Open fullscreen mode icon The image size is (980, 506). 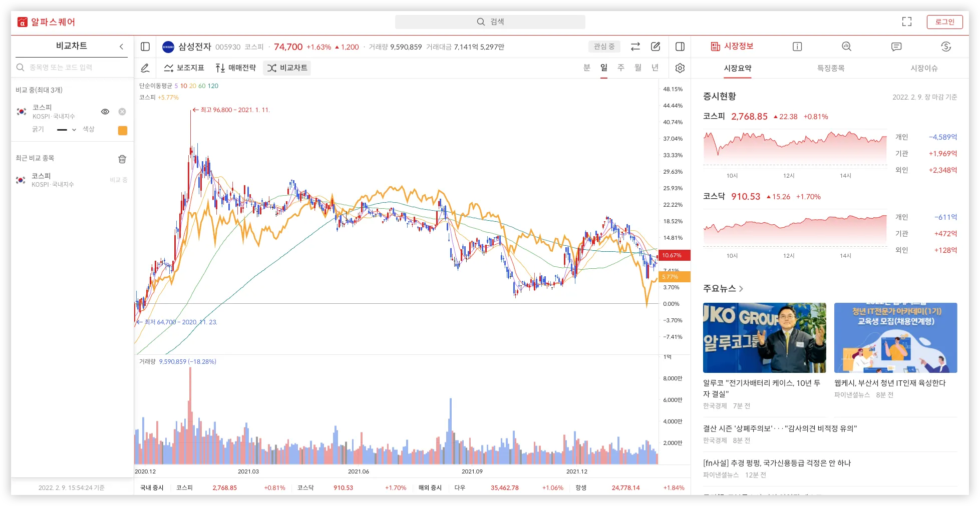click(x=907, y=22)
